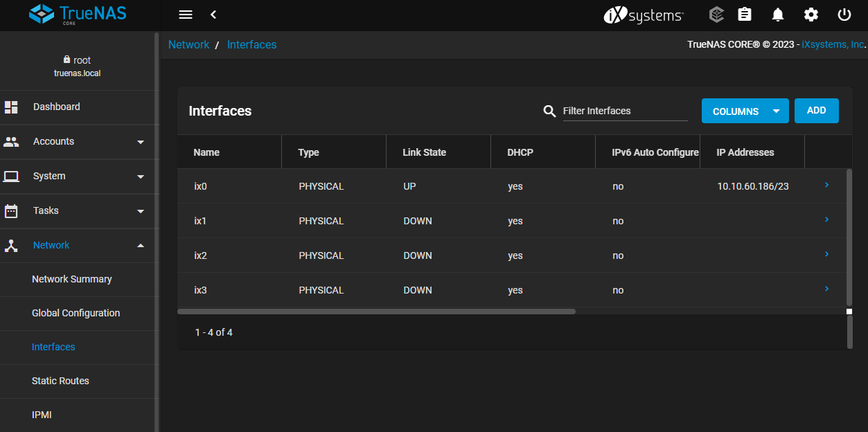Click 'yes' DHCP value in ix3 row
The image size is (868, 432).
(x=515, y=290)
